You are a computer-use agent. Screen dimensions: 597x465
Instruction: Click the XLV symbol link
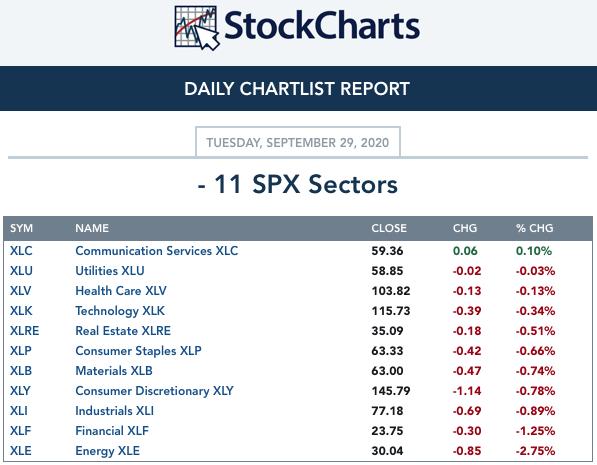pos(21,291)
